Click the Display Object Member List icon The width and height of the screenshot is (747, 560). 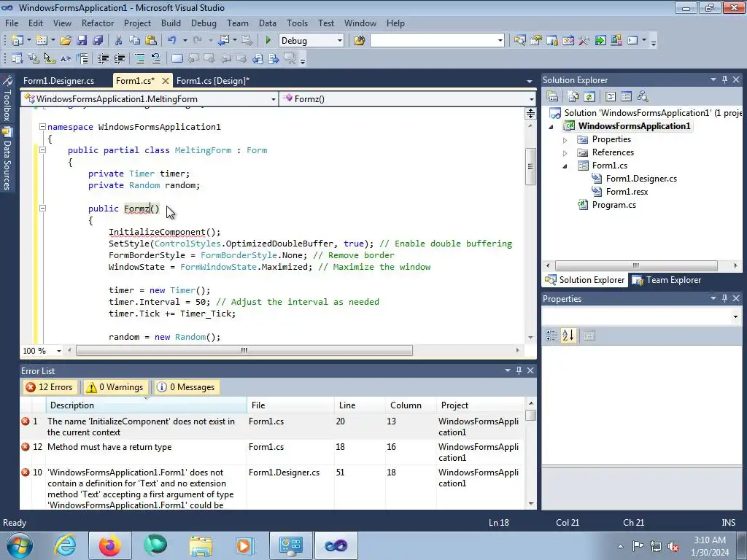[18, 58]
